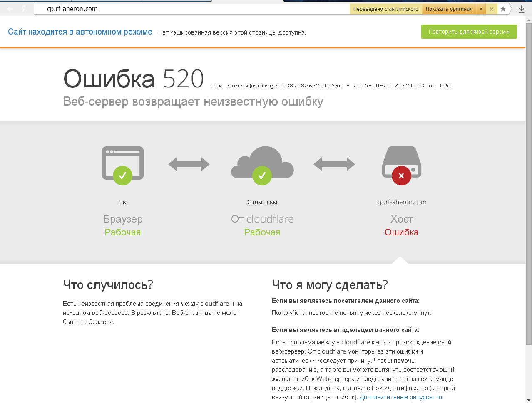This screenshot has height=403, width=532.
Task: Click the browser window icon with green check
Action: tap(123, 165)
